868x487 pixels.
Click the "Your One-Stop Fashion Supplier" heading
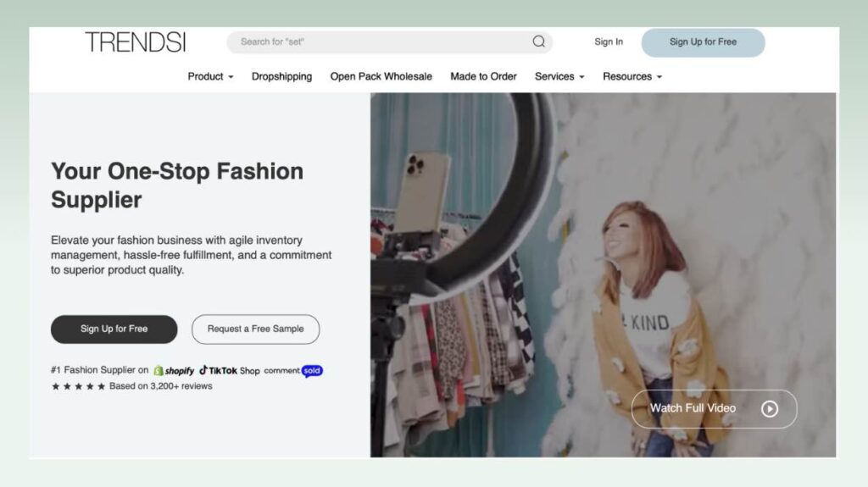[x=177, y=185]
